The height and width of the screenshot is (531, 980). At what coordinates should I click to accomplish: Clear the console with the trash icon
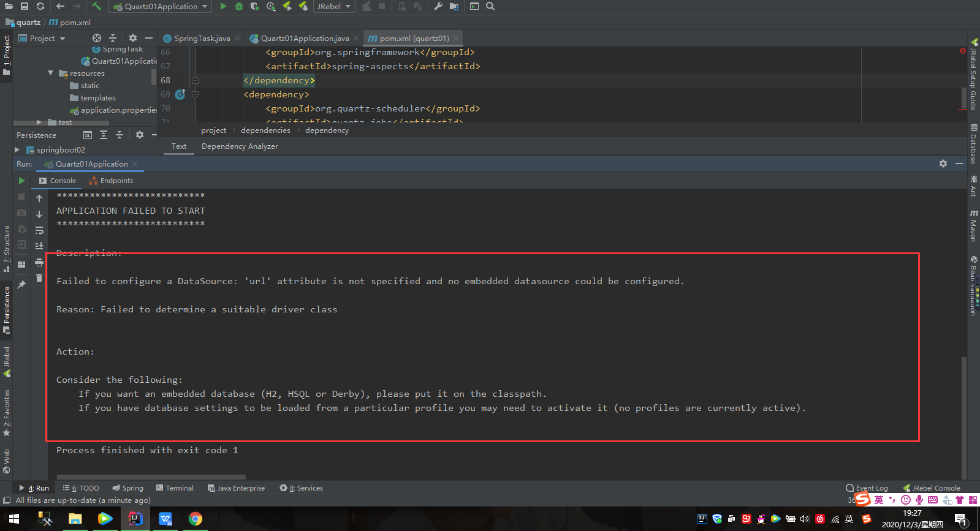(39, 278)
